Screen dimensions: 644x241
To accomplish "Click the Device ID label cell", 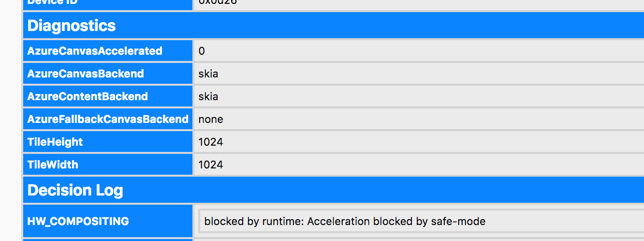I will [x=107, y=3].
